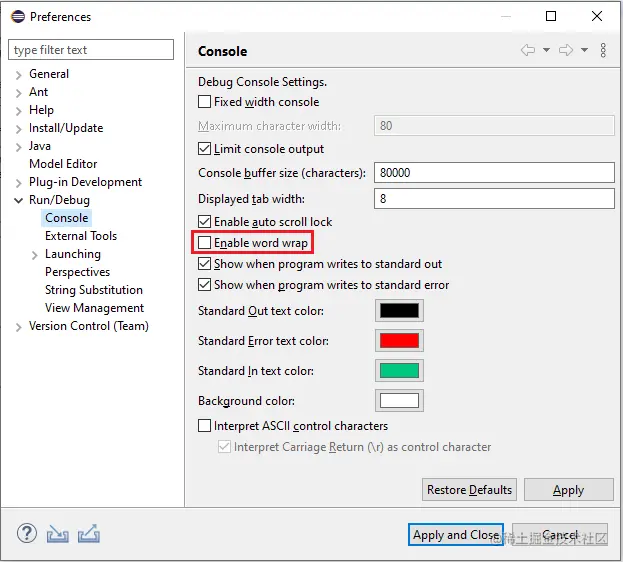The height and width of the screenshot is (562, 623).
Task: Open Background color picker
Action: [x=399, y=401]
